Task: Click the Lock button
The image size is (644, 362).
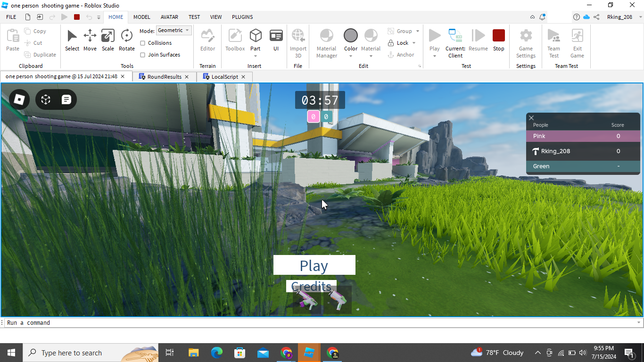Action: [398, 43]
